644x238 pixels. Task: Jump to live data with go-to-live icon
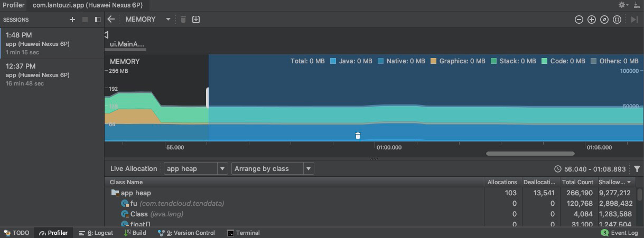point(634,20)
